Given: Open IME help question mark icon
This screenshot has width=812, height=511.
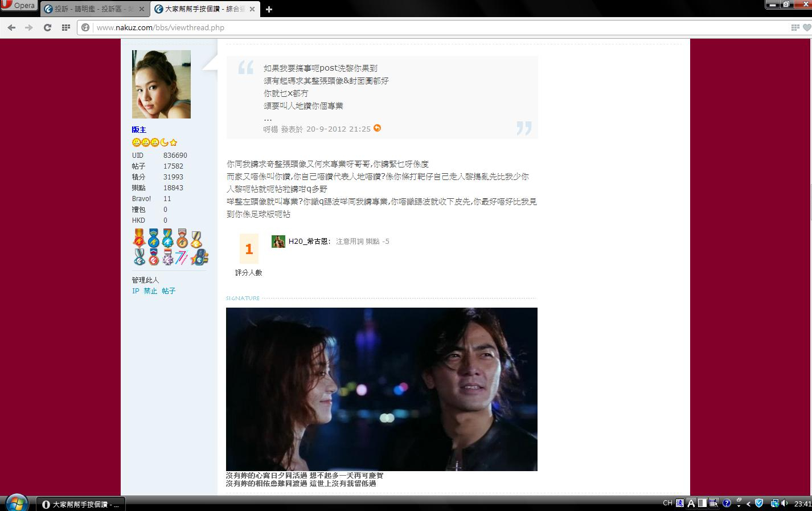Looking at the screenshot, I should click(727, 503).
